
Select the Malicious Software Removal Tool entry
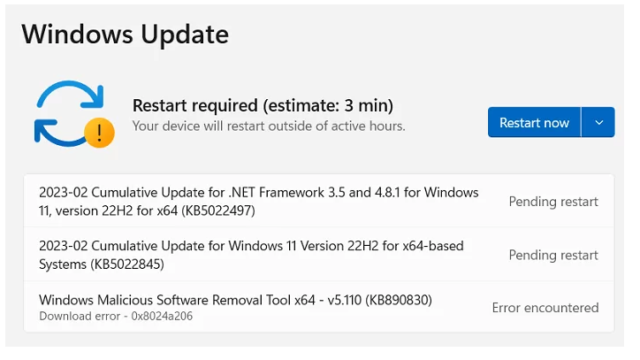(319, 307)
